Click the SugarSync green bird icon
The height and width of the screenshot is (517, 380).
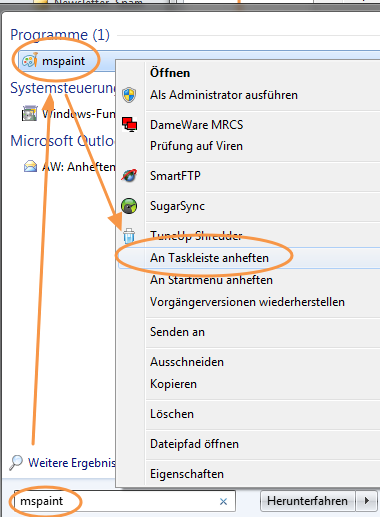tap(129, 206)
